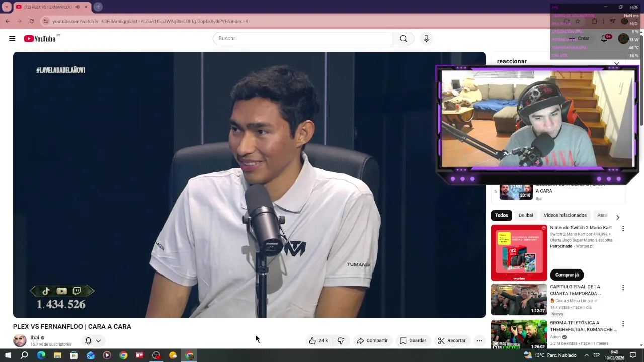Viewport: 644px width, 362px height.
Task: Share the video with Compartir
Action: (372, 341)
